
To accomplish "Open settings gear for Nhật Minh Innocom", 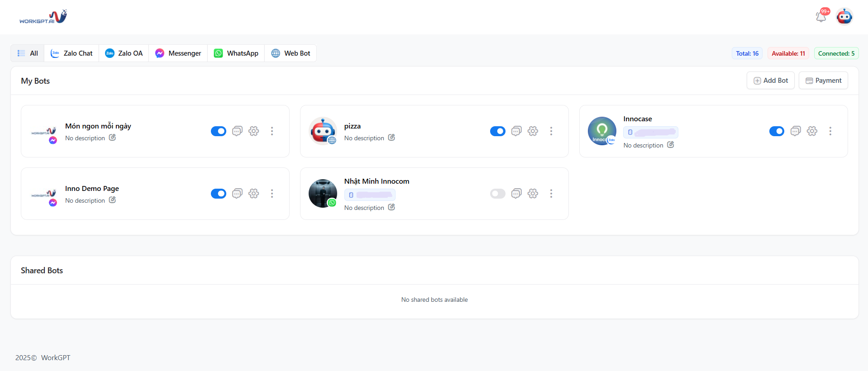I will 533,194.
